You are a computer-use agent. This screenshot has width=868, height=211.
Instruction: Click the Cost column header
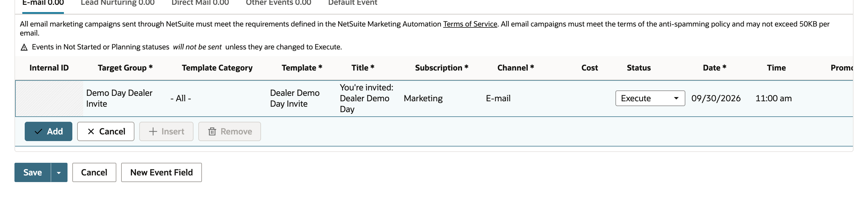[x=590, y=68]
